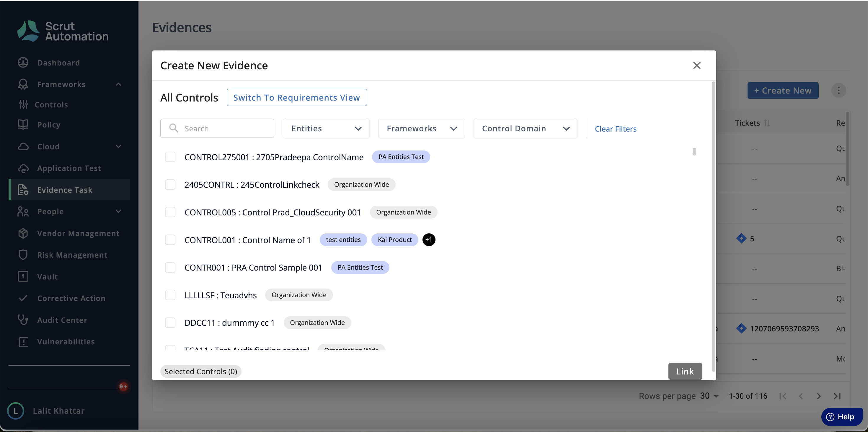Click the Tickets column sort icon
The height and width of the screenshot is (432, 868).
click(767, 123)
